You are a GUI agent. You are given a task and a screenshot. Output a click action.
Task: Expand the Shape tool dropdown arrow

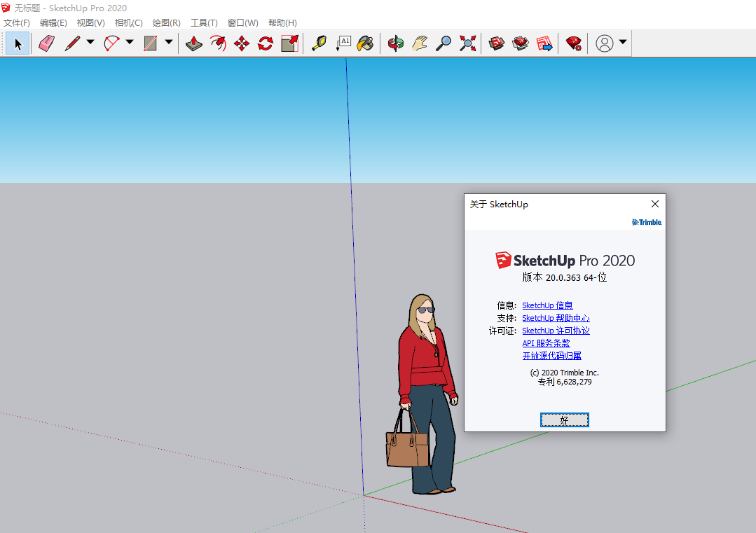(x=169, y=43)
